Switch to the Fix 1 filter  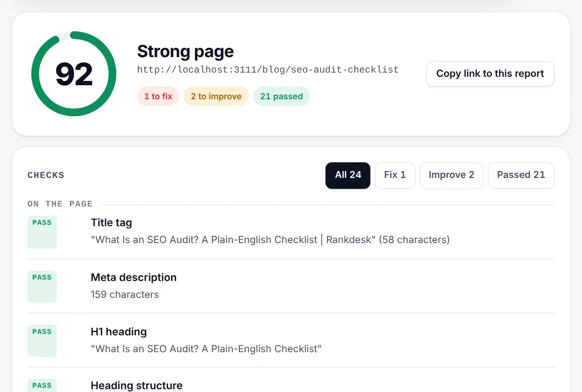[395, 175]
